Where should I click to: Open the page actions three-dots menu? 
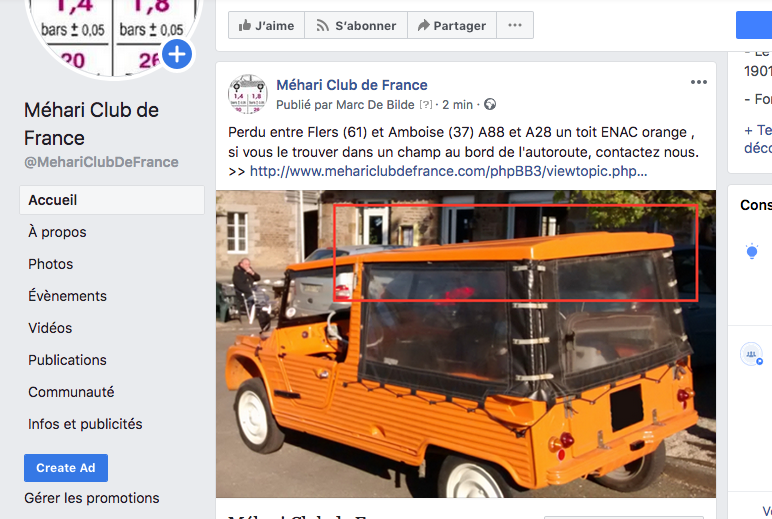(515, 25)
